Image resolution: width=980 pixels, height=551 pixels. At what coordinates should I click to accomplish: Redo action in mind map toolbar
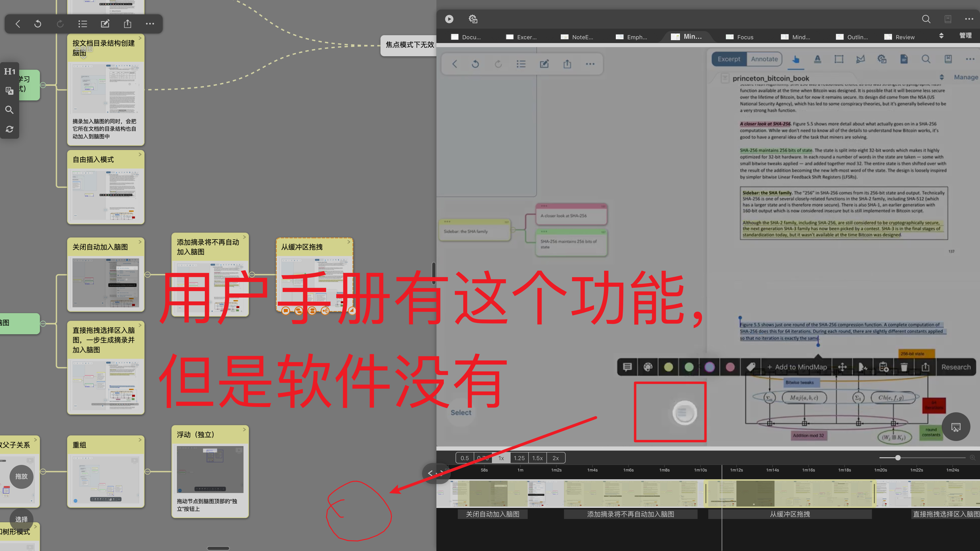(x=60, y=24)
